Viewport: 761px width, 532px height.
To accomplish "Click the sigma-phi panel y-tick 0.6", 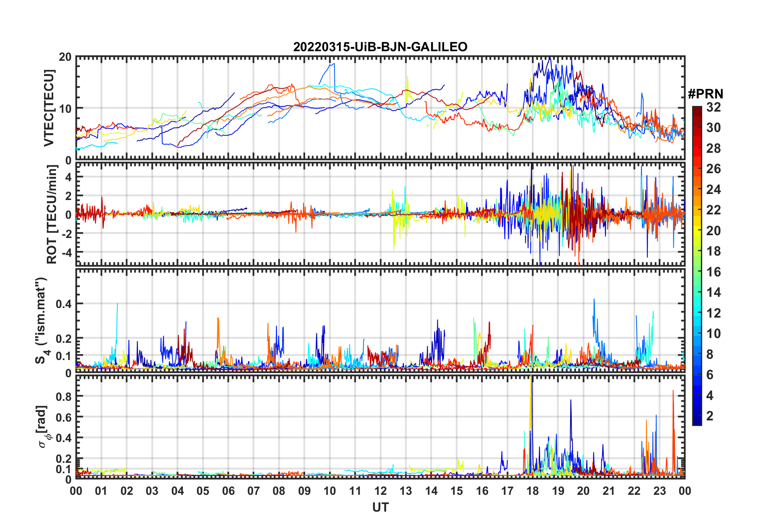I will coord(64,417).
